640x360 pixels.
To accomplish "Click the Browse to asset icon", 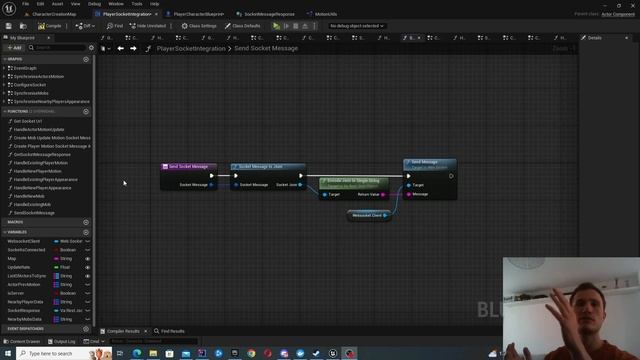I will [x=23, y=26].
